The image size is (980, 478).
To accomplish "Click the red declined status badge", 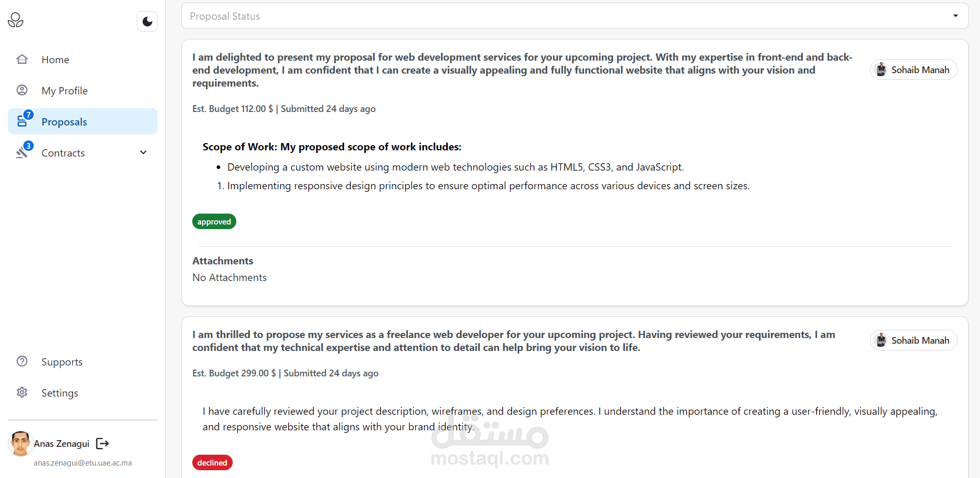I will point(212,462).
